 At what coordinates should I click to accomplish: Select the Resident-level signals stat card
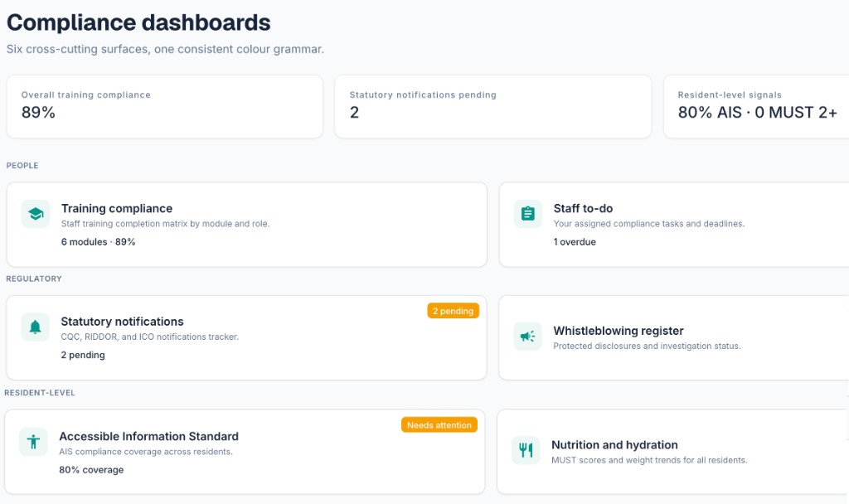(x=756, y=107)
